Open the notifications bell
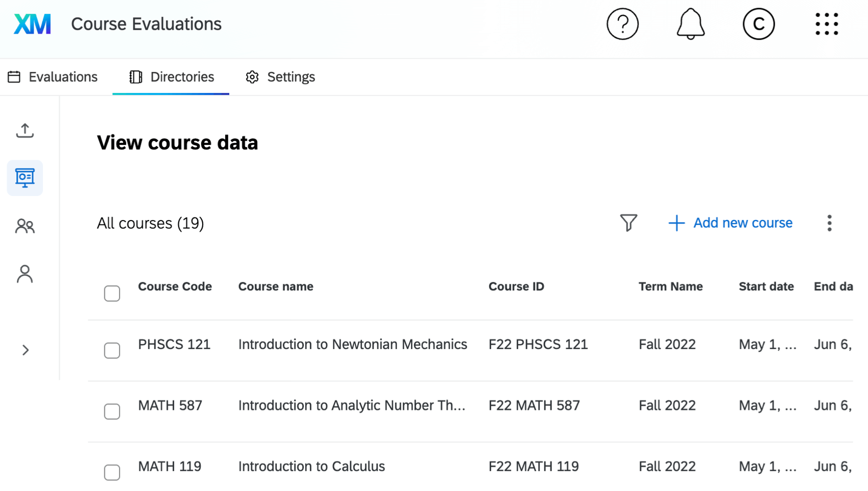The height and width of the screenshot is (491, 868). [x=691, y=23]
